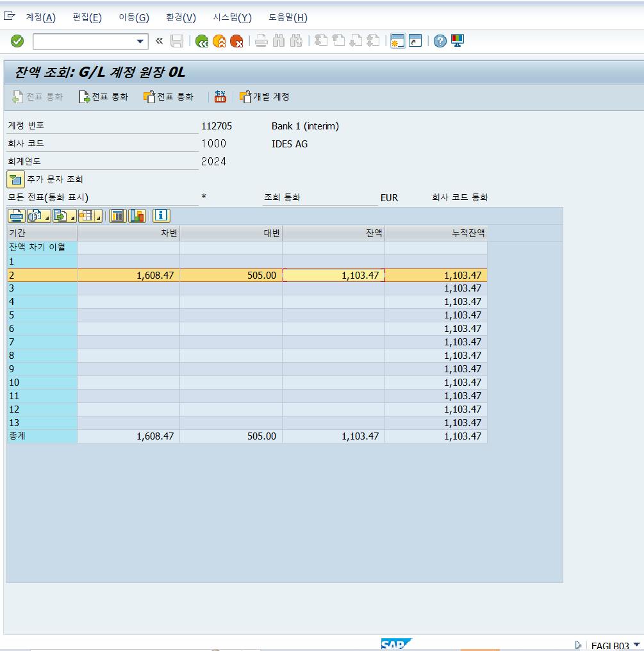Click the Save floppy disk icon

click(177, 41)
